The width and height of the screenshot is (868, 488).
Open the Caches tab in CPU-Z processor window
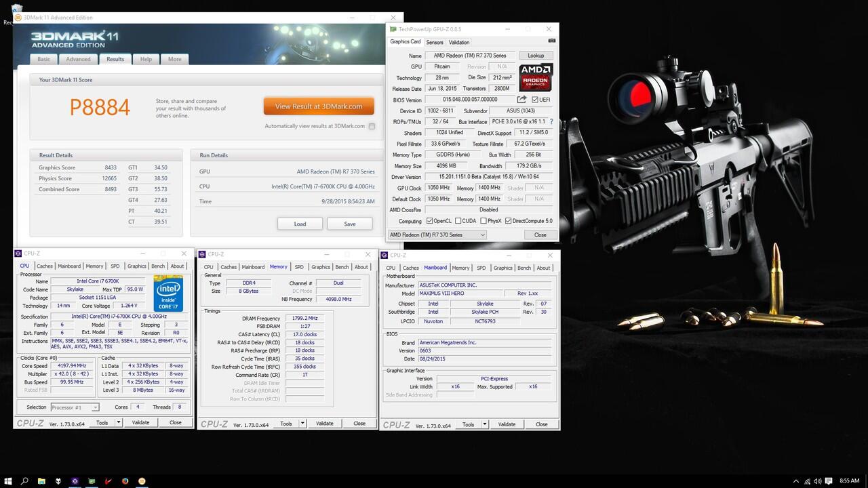pyautogui.click(x=45, y=266)
